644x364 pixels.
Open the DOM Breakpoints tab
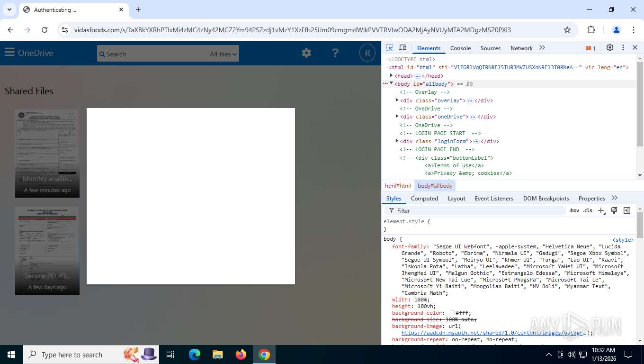546,199
